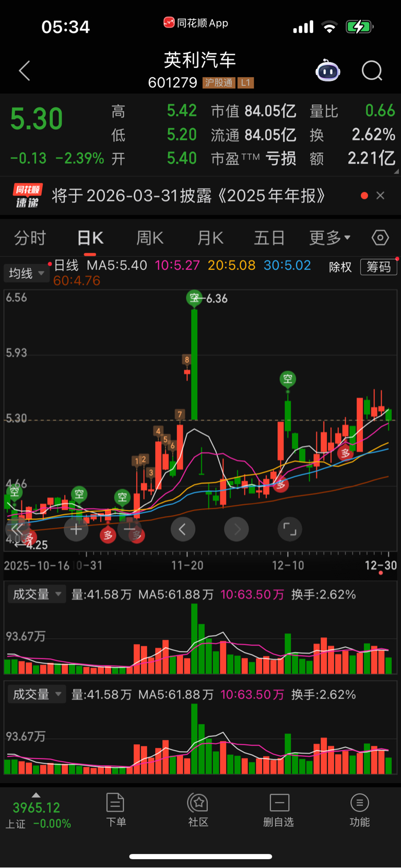Move chart to next candle
The height and width of the screenshot is (868, 401).
click(237, 529)
